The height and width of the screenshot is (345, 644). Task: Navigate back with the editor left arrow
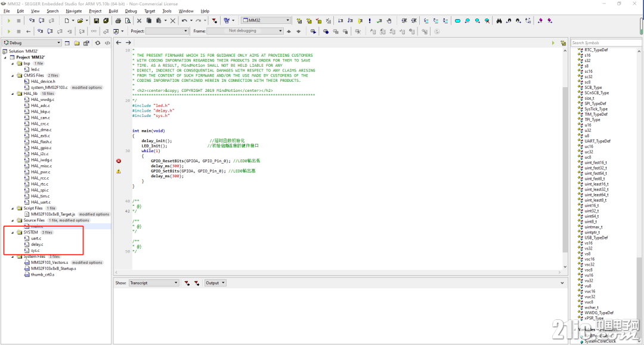[x=119, y=43]
